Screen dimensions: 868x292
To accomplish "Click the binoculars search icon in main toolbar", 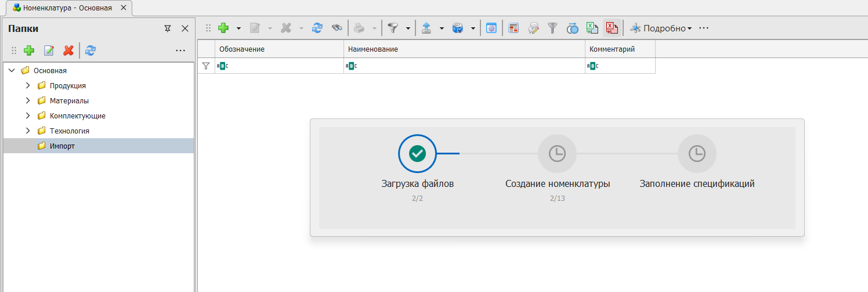I will [x=337, y=28].
